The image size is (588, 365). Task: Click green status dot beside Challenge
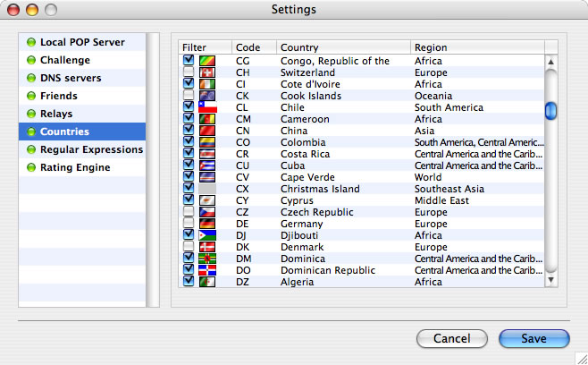(31, 60)
